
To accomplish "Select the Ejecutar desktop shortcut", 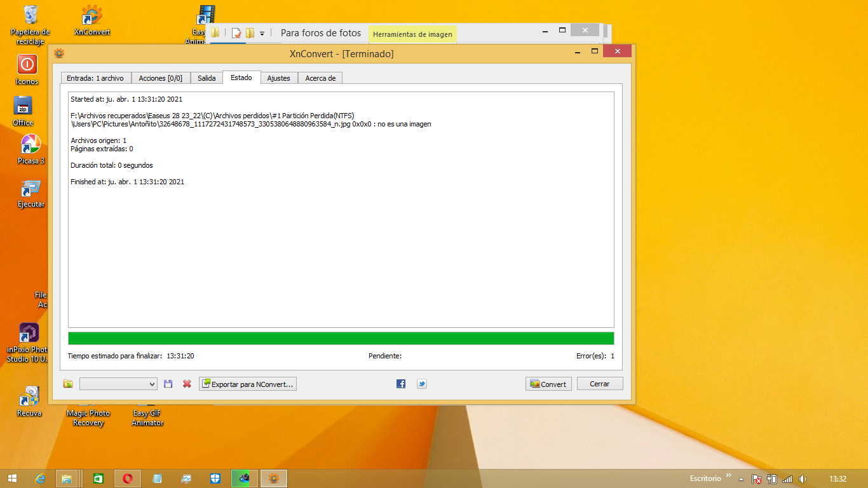I will point(31,194).
